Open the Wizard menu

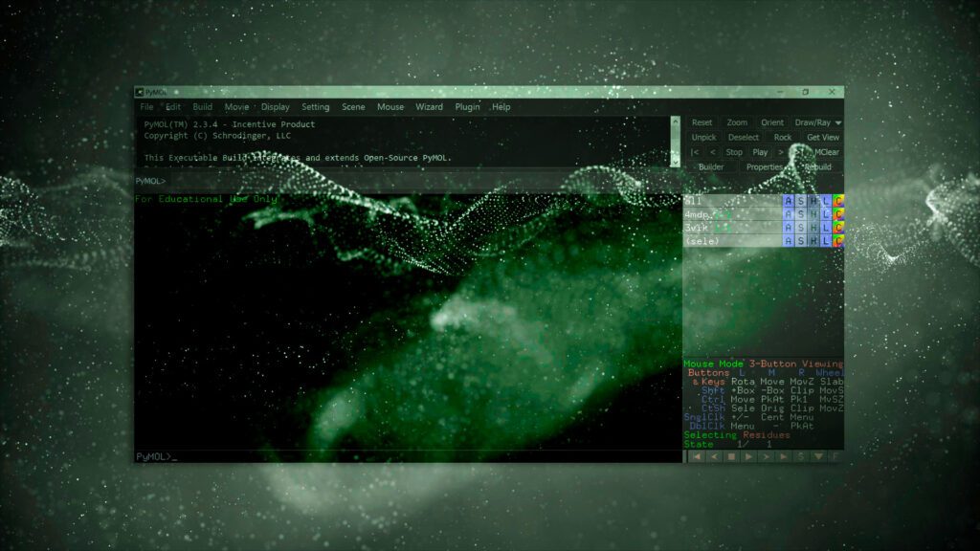coord(430,107)
